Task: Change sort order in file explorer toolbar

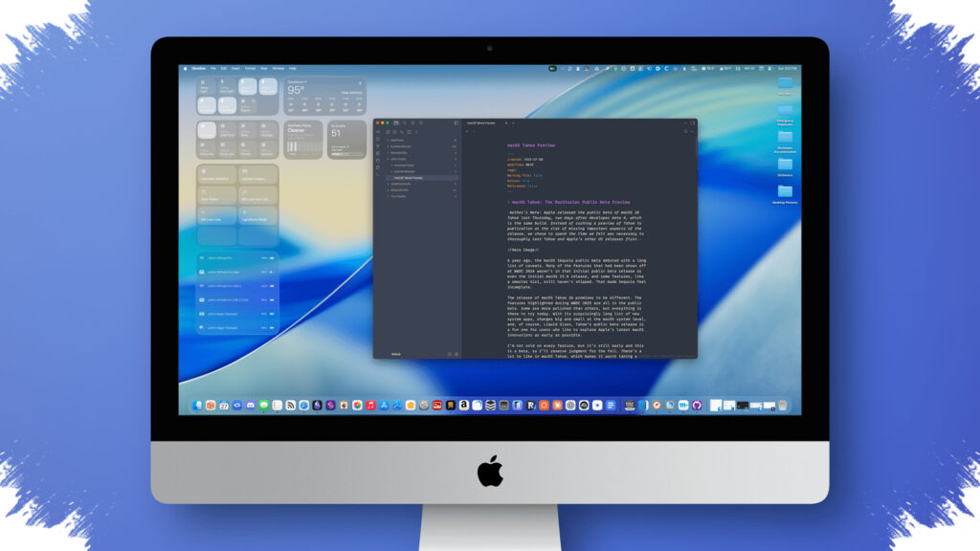Action: (402, 132)
